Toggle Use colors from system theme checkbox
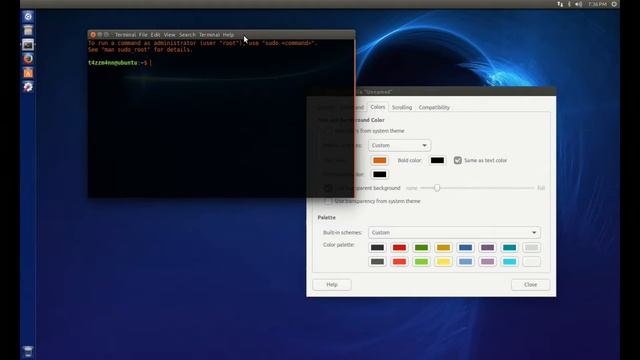640x360 pixels. coord(328,131)
